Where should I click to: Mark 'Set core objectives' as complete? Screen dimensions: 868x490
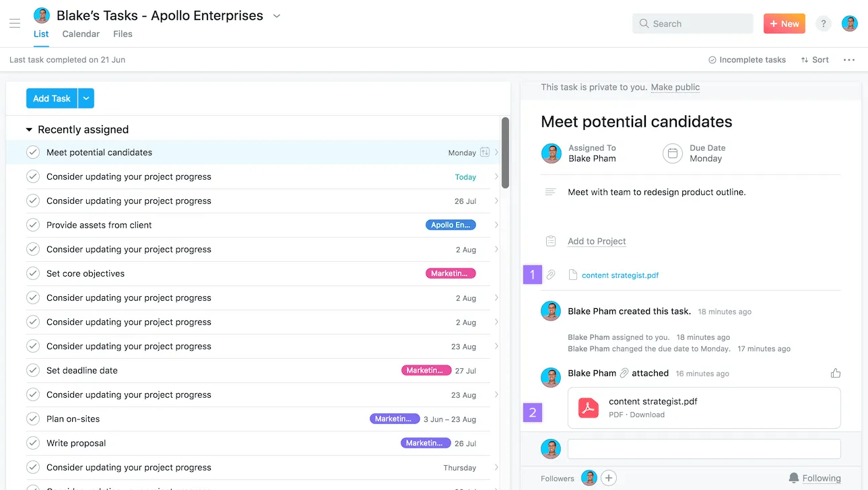[x=33, y=273]
